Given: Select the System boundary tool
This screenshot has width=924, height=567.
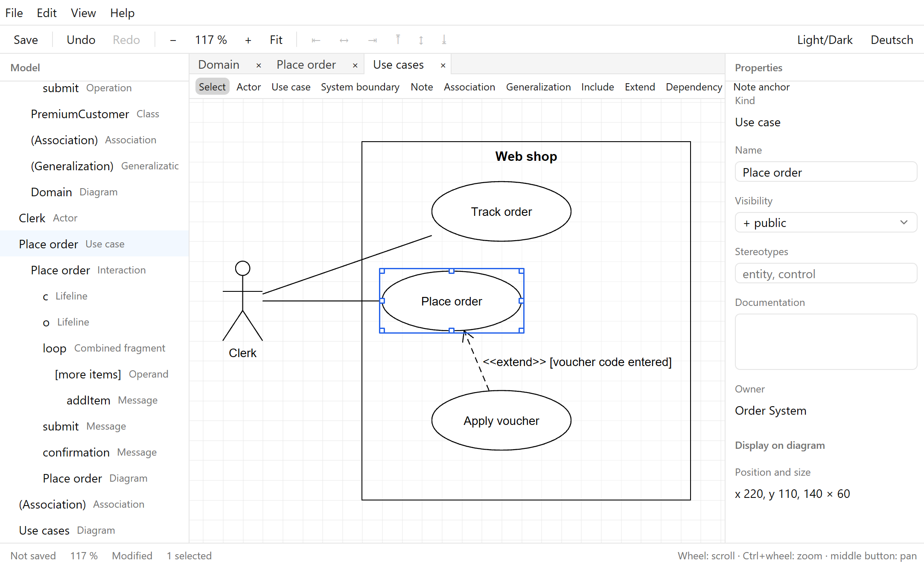Looking at the screenshot, I should point(360,87).
